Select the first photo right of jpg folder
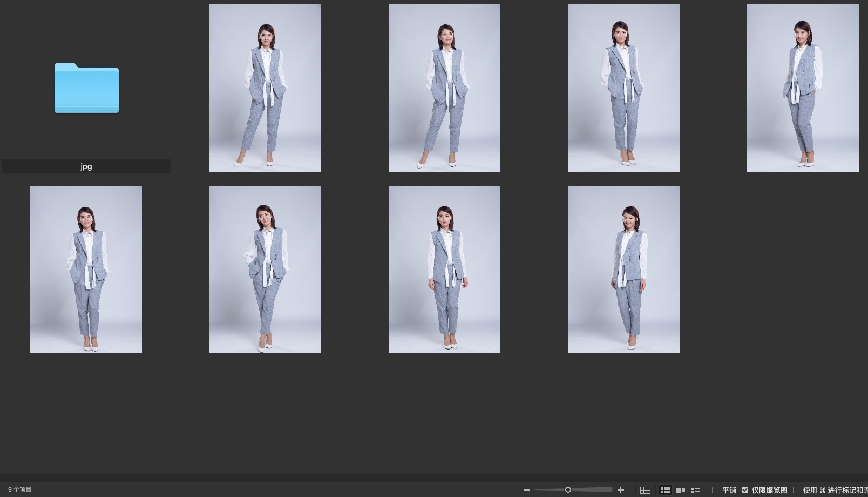 click(265, 88)
